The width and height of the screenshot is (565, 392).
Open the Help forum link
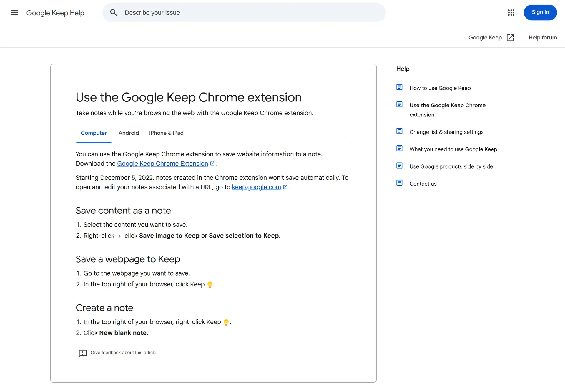543,37
